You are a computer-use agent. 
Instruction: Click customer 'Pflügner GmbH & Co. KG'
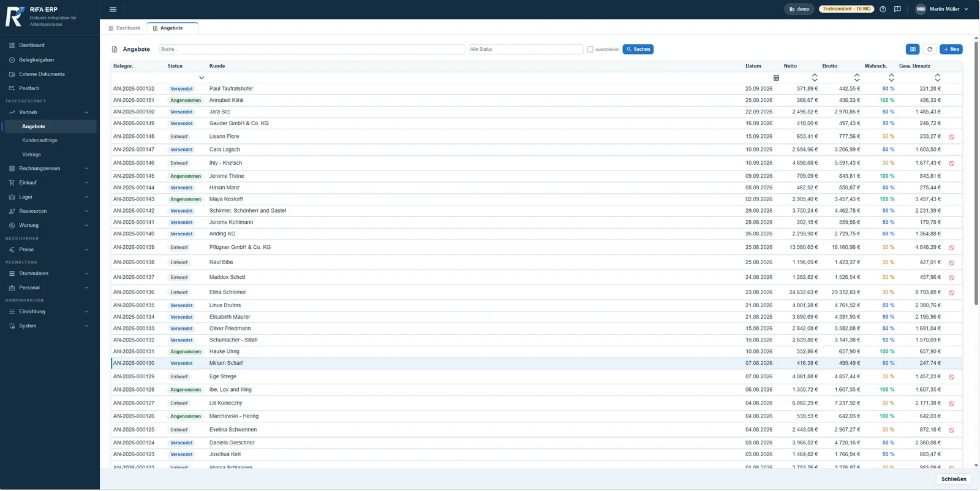[240, 248]
